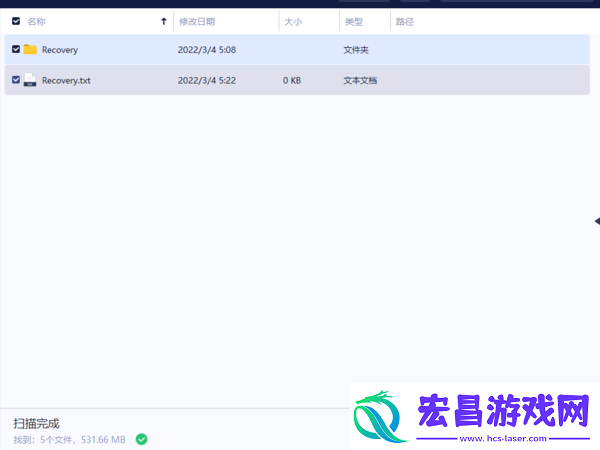The height and width of the screenshot is (450, 600).
Task: Toggle the select-all checkbox in header
Action: tap(16, 21)
